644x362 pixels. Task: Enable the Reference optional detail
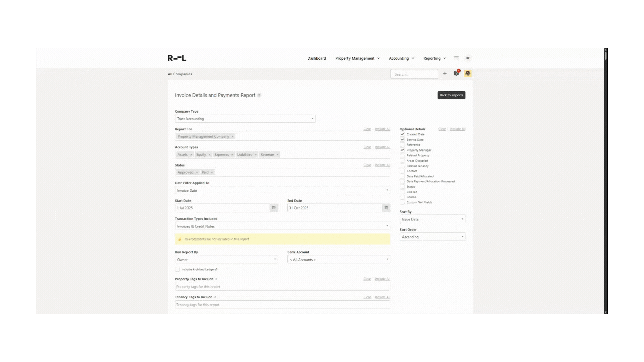(x=402, y=145)
